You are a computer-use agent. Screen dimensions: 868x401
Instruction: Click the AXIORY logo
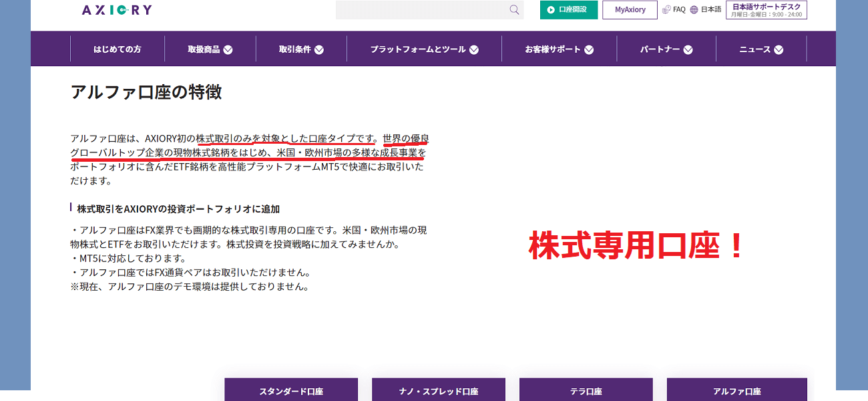[117, 10]
